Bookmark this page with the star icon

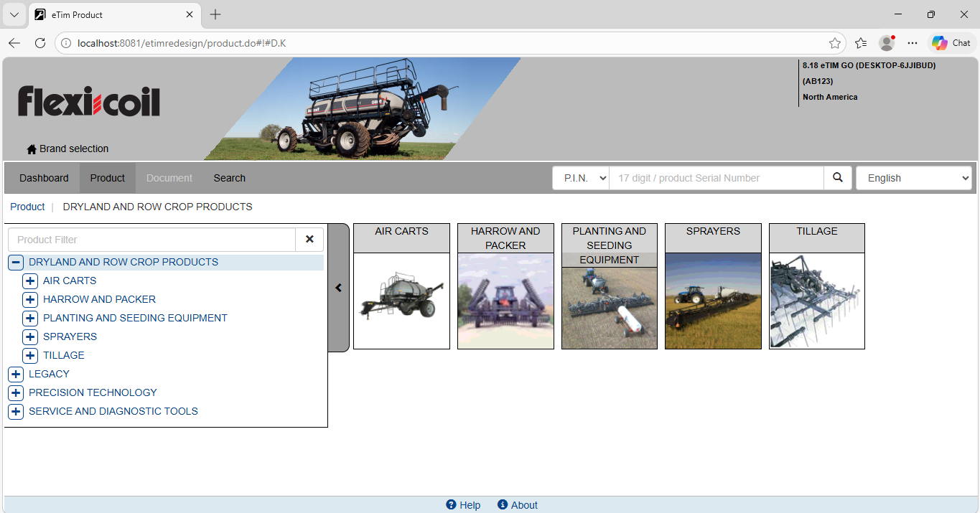point(835,43)
